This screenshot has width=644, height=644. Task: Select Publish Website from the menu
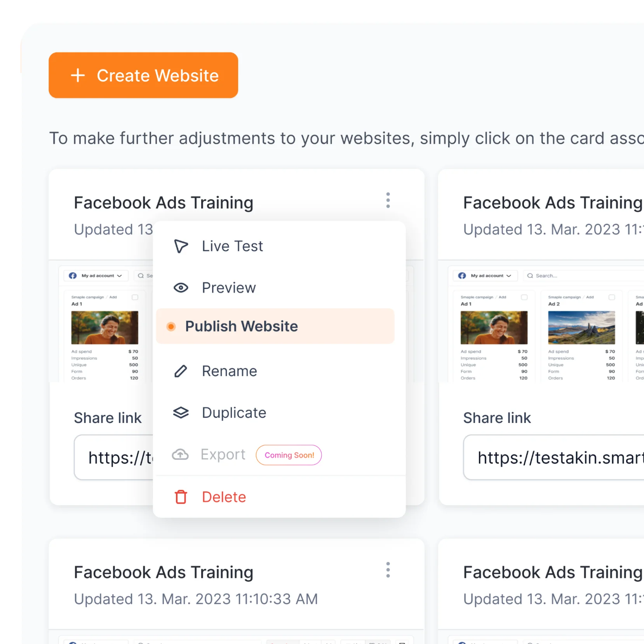point(275,326)
